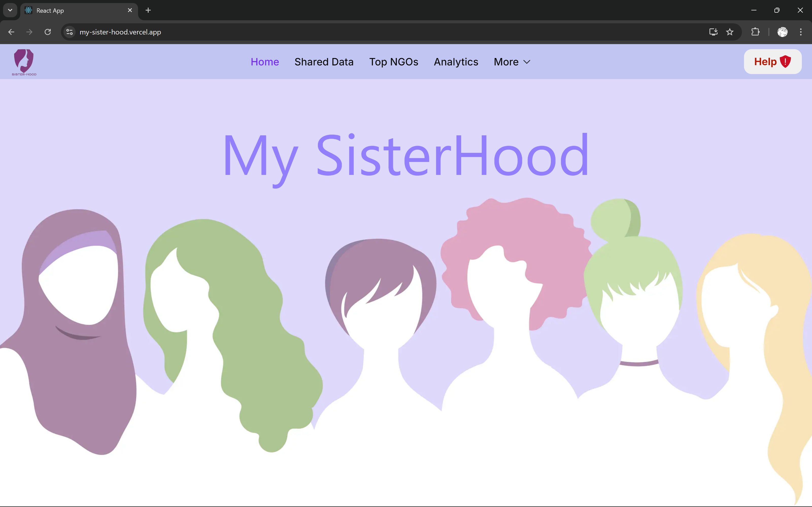Navigate to Top NGOs
The width and height of the screenshot is (812, 507).
pyautogui.click(x=394, y=62)
